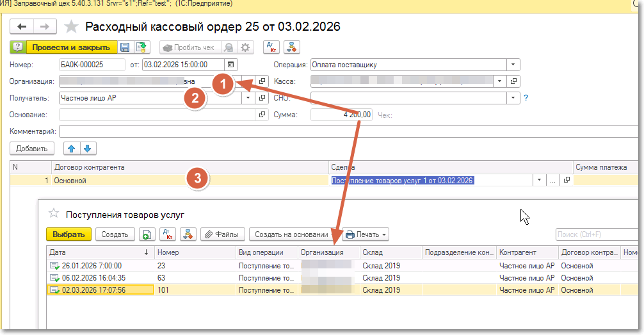
Task: Open the calendar date picker
Action: pos(231,65)
